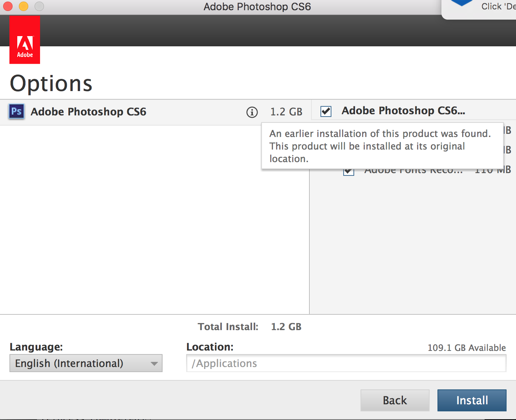Click the greyed-out zoom window button
This screenshot has height=420, width=516.
click(x=39, y=6)
